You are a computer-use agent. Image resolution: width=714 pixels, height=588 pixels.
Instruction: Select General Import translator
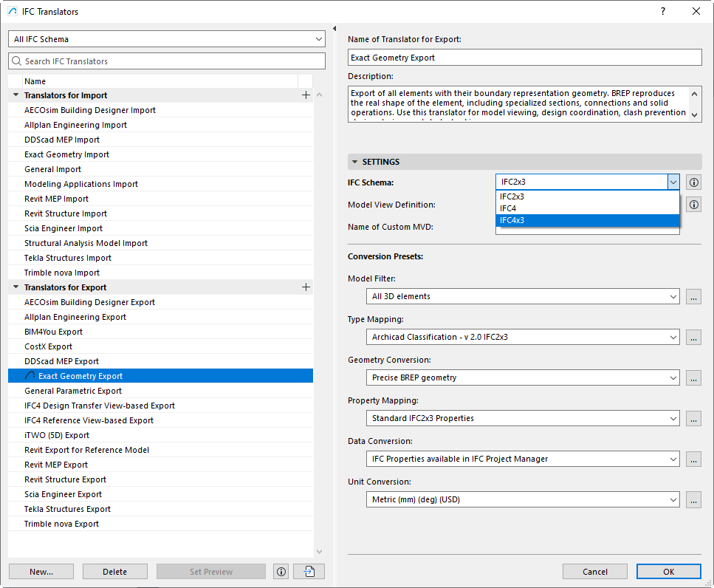[161, 169]
